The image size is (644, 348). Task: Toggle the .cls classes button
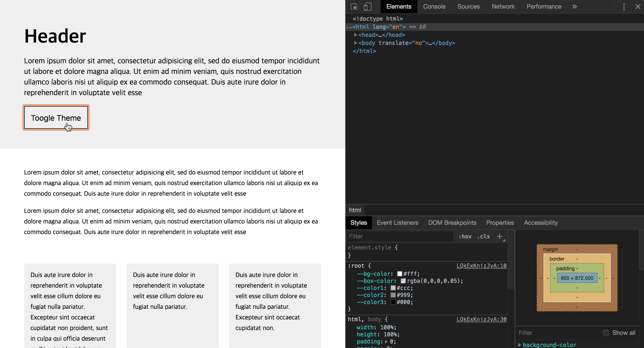[483, 236]
